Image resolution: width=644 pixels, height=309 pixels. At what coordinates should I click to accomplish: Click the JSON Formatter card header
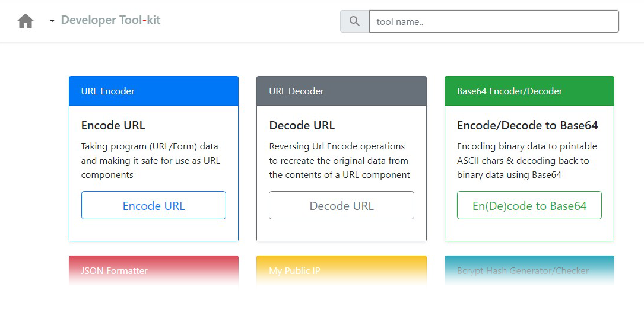(154, 270)
